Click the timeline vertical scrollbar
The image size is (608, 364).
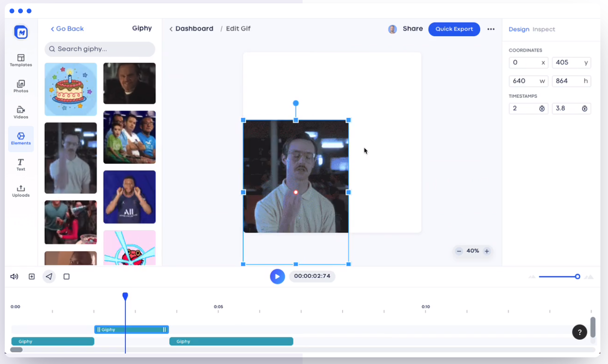pos(593,327)
